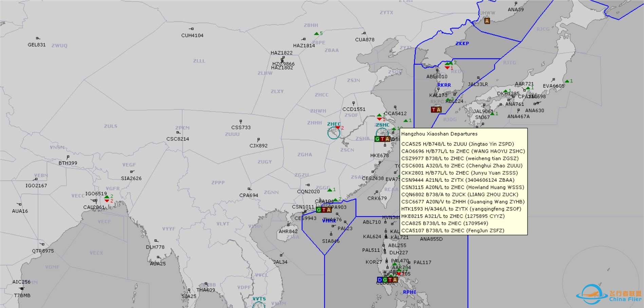Screen dimensions: 644x308
Task: Click the aircraft marker above CJX892
Action: (259, 139)
